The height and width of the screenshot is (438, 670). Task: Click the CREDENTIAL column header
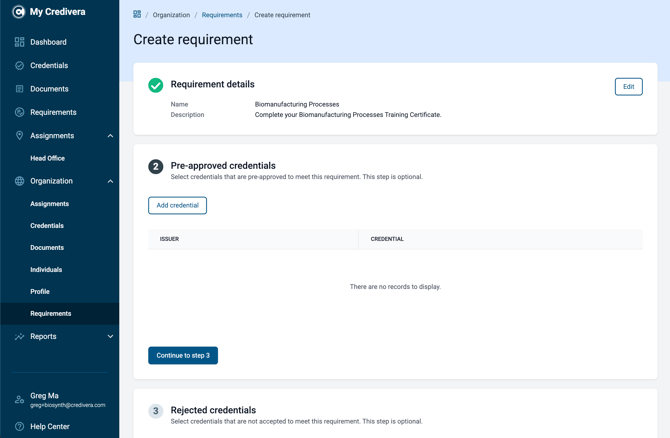coord(387,239)
